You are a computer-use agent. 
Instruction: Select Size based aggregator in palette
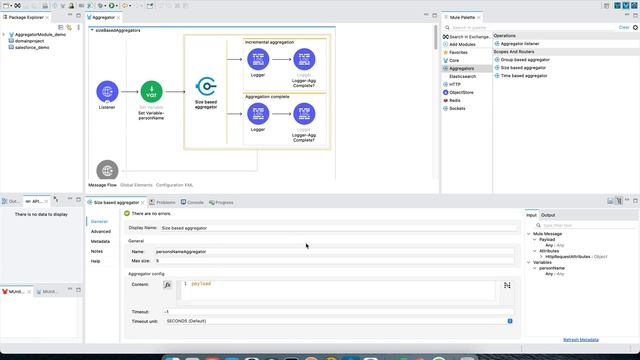click(520, 68)
